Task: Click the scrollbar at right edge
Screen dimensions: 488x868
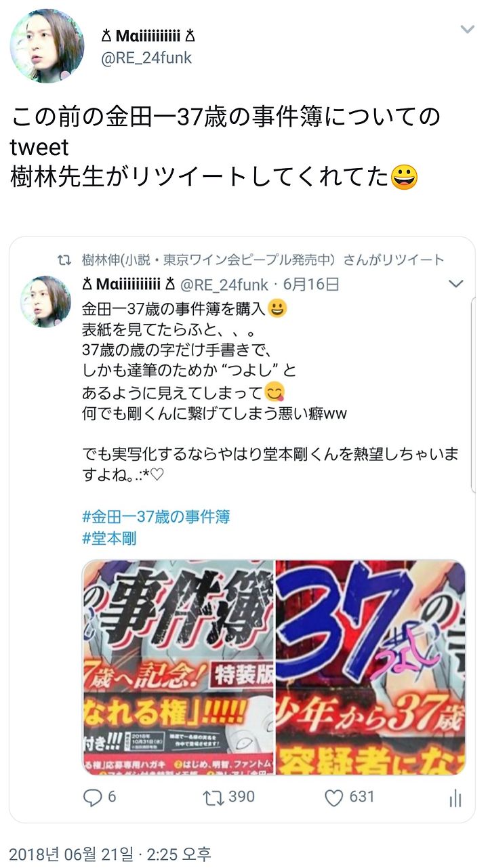Action: (x=474, y=396)
